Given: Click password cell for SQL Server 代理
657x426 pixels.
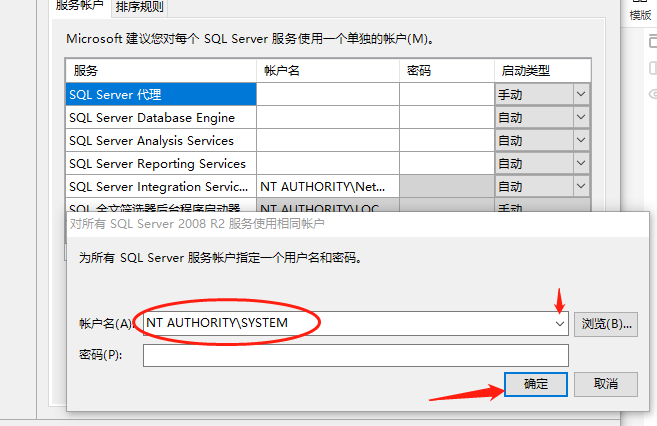Looking at the screenshot, I should tap(447, 94).
